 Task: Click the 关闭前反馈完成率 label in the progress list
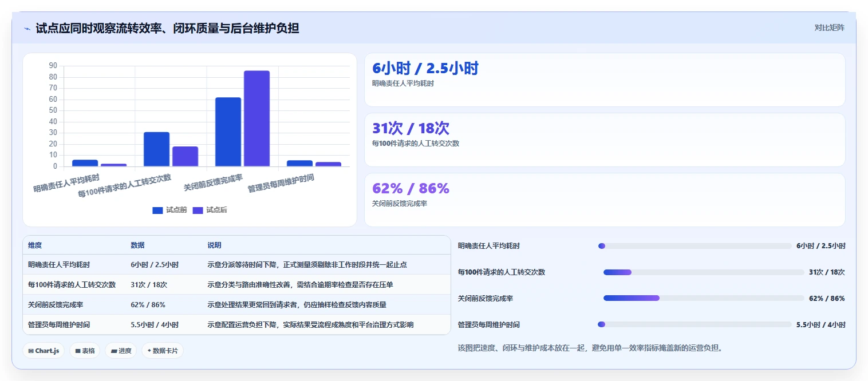(x=486, y=298)
